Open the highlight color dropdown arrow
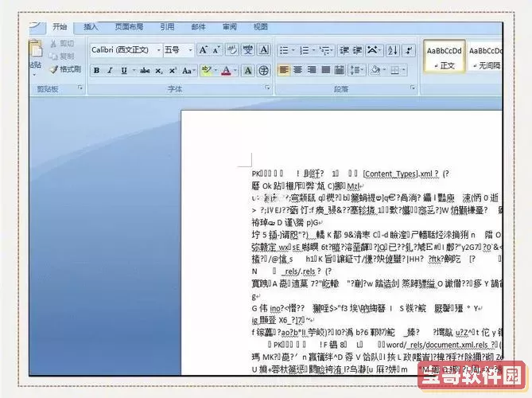Image resolution: width=532 pixels, height=398 pixels. pyautogui.click(x=216, y=71)
